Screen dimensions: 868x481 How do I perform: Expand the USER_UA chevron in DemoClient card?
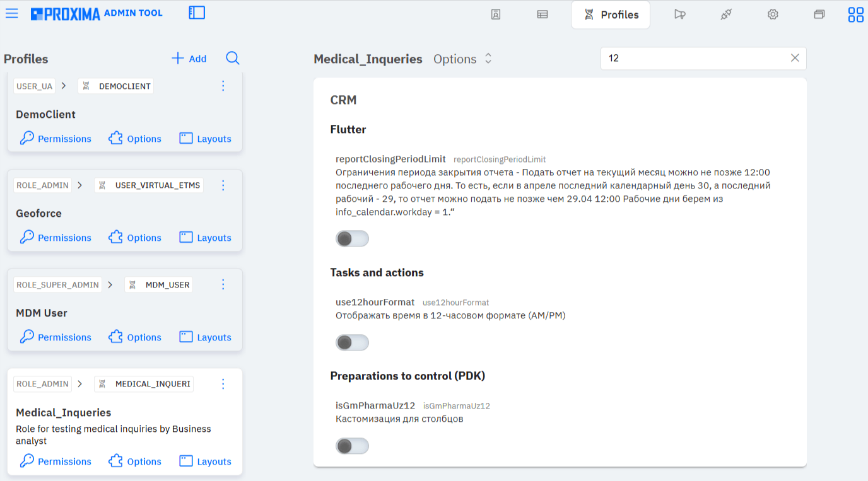64,86
